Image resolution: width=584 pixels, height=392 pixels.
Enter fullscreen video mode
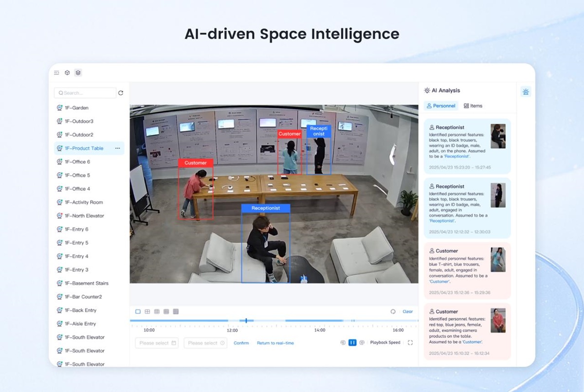[410, 343]
